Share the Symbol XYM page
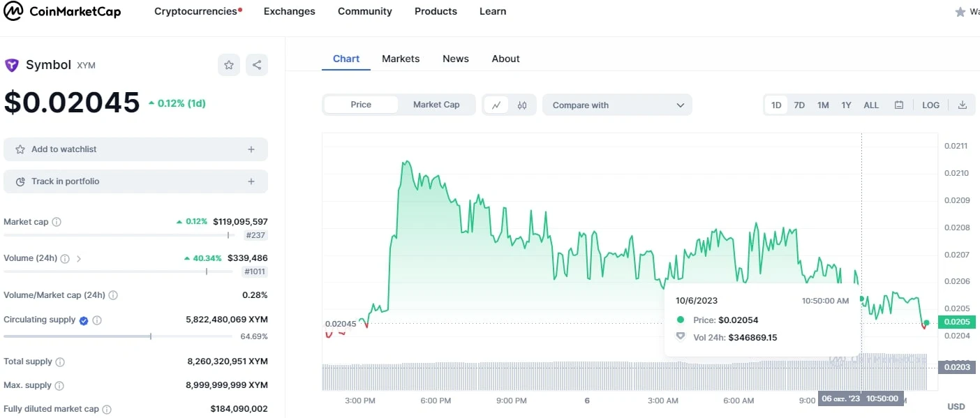The width and height of the screenshot is (980, 418). (257, 65)
